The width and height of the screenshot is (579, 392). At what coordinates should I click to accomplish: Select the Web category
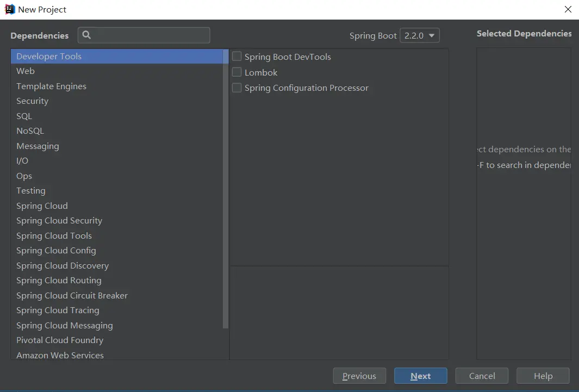117,71
